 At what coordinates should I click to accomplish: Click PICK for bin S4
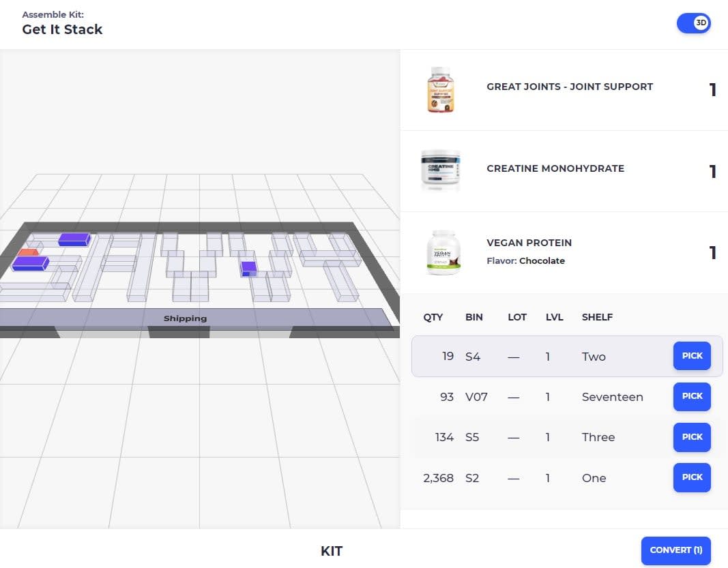click(x=692, y=356)
